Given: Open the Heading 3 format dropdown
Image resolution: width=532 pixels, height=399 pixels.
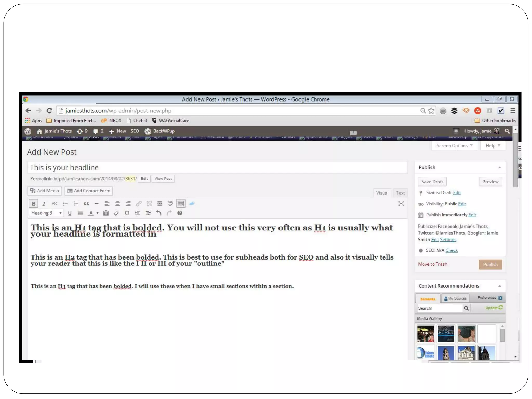Looking at the screenshot, I should [x=46, y=213].
